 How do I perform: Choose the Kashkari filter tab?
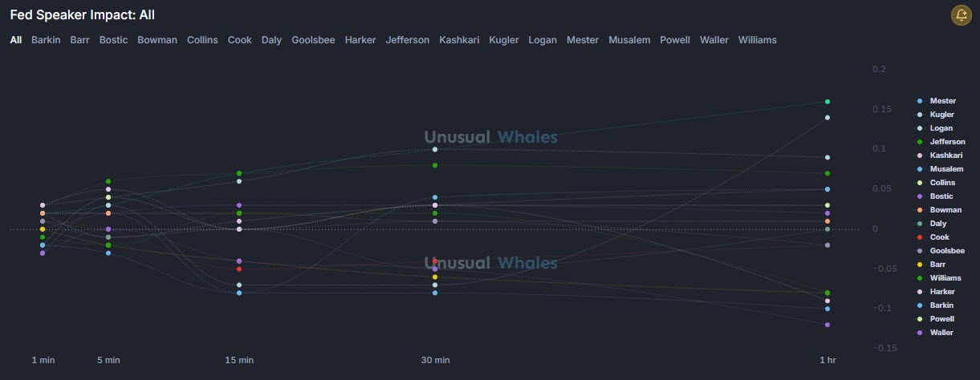click(459, 40)
